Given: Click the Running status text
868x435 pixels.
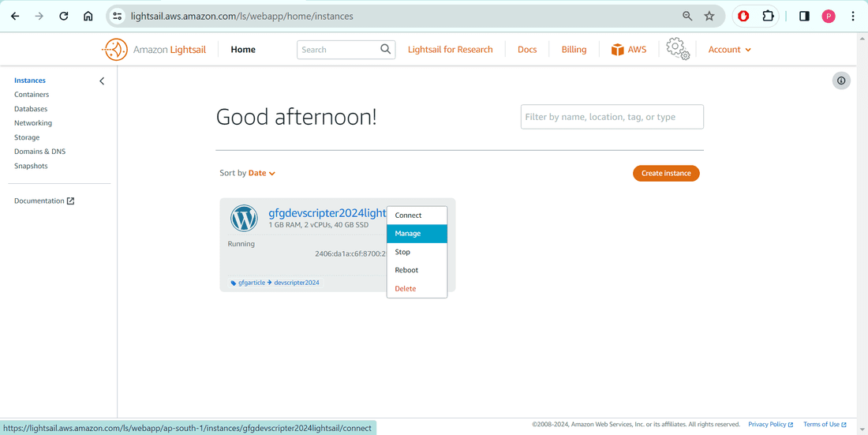Looking at the screenshot, I should [x=241, y=244].
